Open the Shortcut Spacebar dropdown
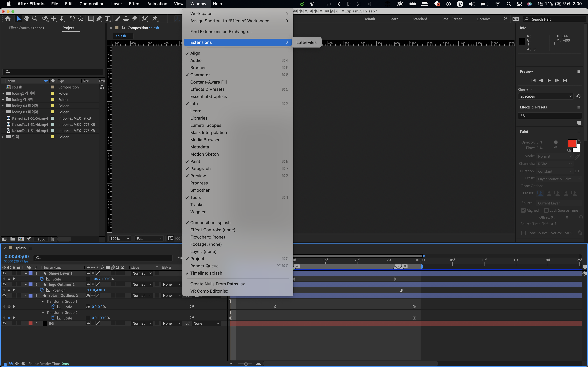Viewport: 588px width, 367px height. (x=546, y=96)
